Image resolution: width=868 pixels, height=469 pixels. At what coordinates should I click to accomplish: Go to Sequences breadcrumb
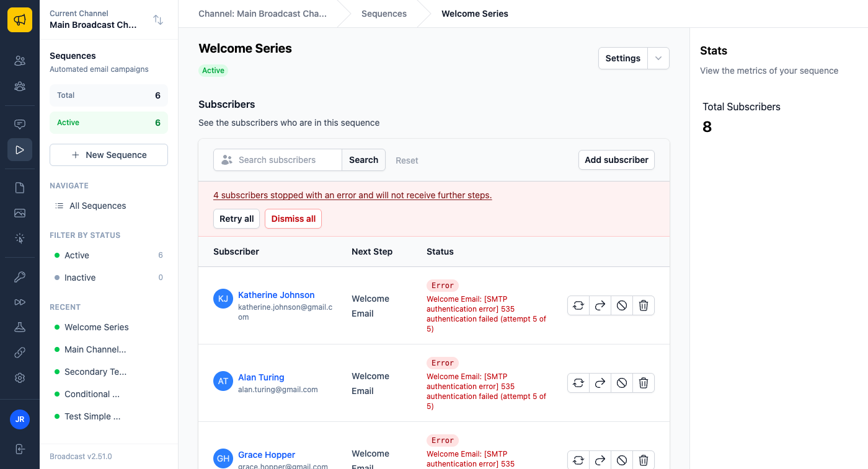384,14
